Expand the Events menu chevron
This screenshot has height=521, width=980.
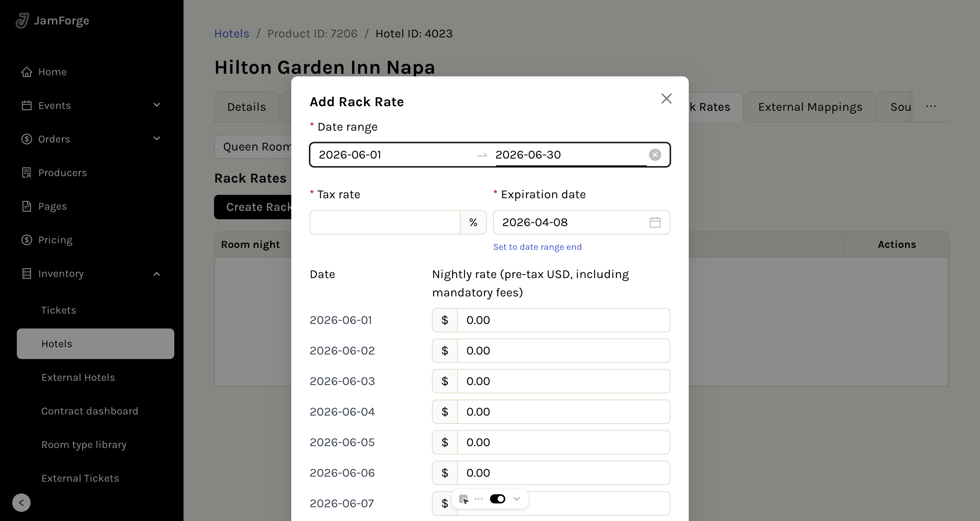pyautogui.click(x=156, y=105)
